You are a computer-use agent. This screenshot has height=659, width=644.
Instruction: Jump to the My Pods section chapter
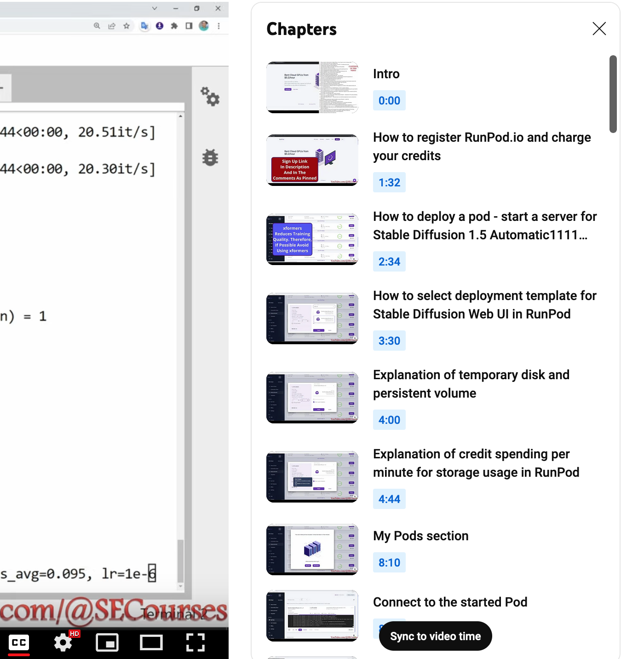coord(420,536)
